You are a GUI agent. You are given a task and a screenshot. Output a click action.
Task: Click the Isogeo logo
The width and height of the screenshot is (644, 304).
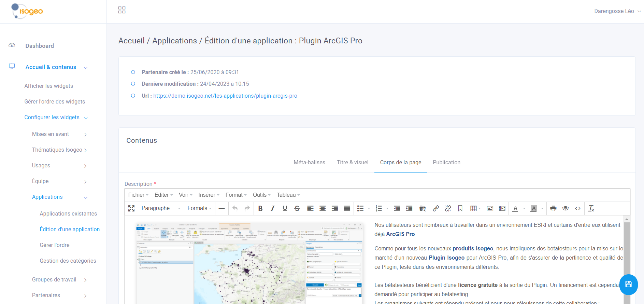(27, 11)
